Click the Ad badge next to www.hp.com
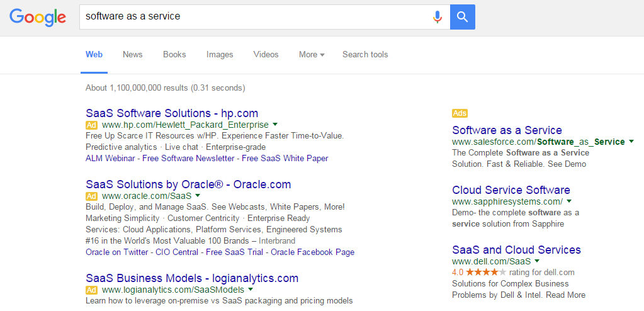The image size is (644, 311). tap(91, 125)
